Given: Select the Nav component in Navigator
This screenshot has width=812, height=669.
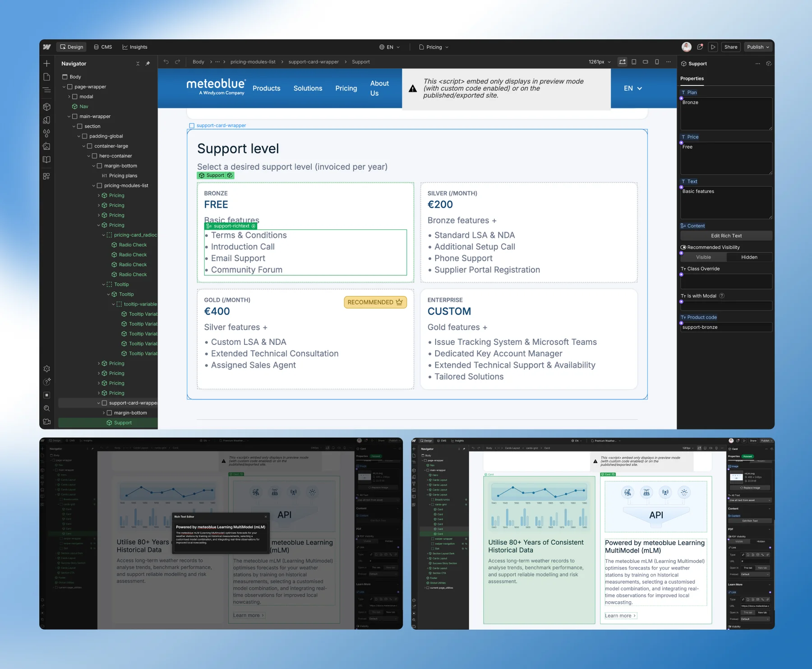Looking at the screenshot, I should point(80,107).
